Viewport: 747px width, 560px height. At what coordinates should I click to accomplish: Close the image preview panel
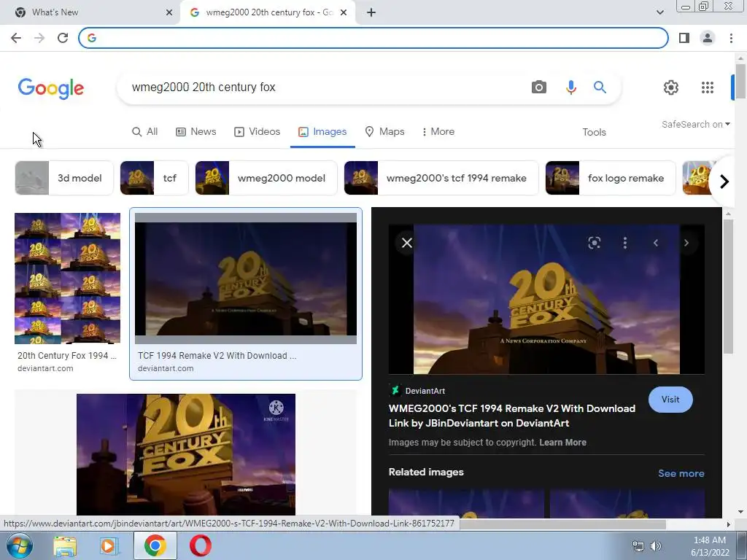pyautogui.click(x=407, y=243)
